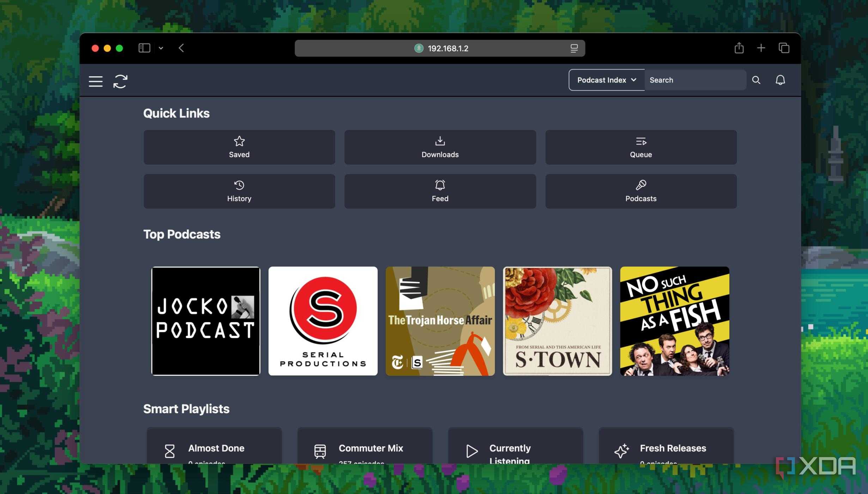Open The Trojan Horse Affair cover
The height and width of the screenshot is (494, 868).
point(440,321)
